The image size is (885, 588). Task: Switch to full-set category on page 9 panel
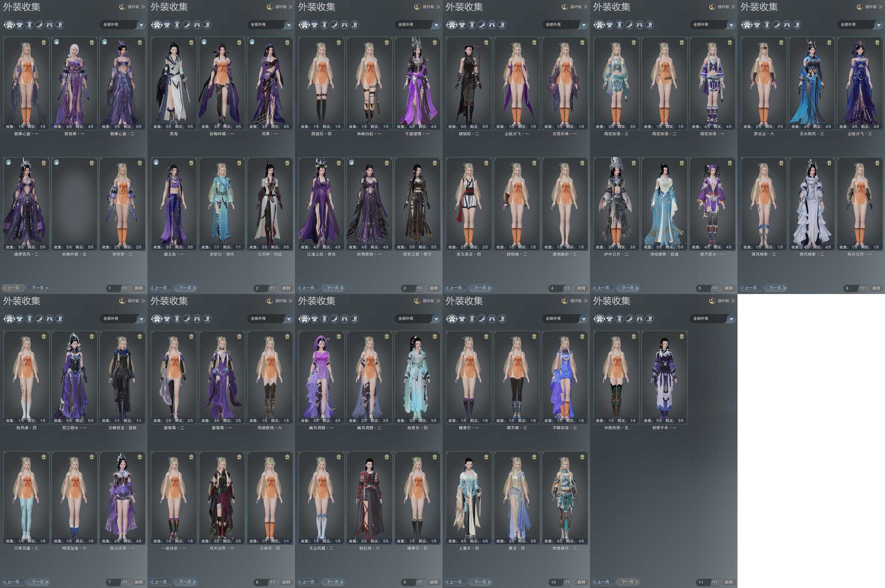[304, 319]
